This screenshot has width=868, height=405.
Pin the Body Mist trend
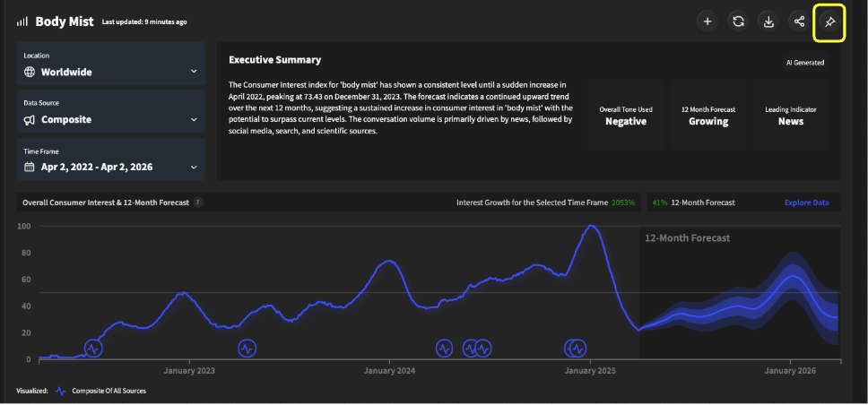[829, 22]
